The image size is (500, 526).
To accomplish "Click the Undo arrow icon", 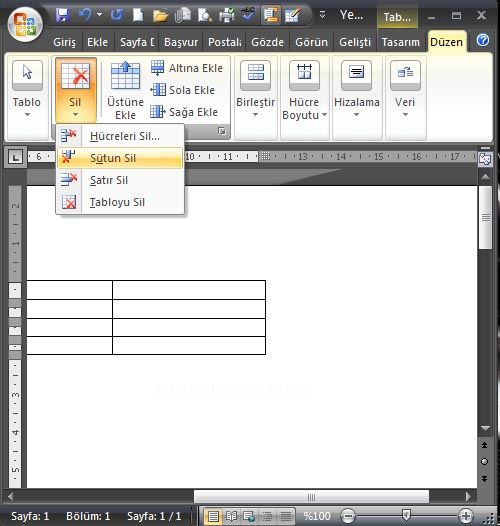I will click(85, 15).
